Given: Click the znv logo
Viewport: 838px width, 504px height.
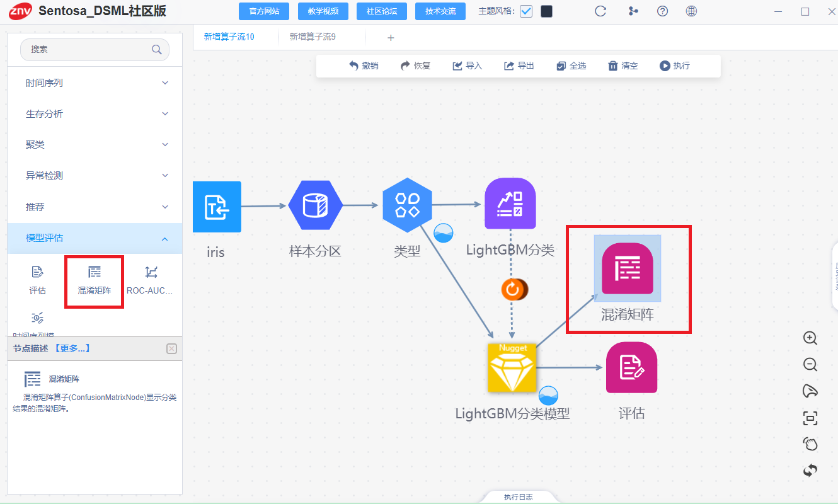Looking at the screenshot, I should (x=20, y=11).
